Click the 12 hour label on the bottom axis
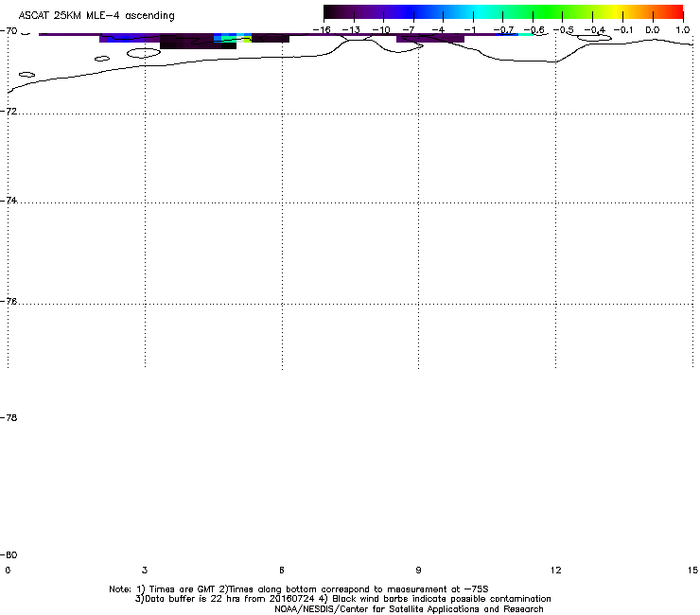Viewport: 700px width, 615px height. [x=555, y=570]
